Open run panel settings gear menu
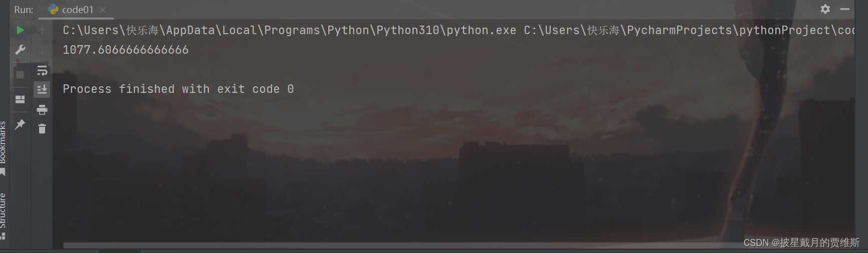This screenshot has height=253, width=868. (825, 9)
